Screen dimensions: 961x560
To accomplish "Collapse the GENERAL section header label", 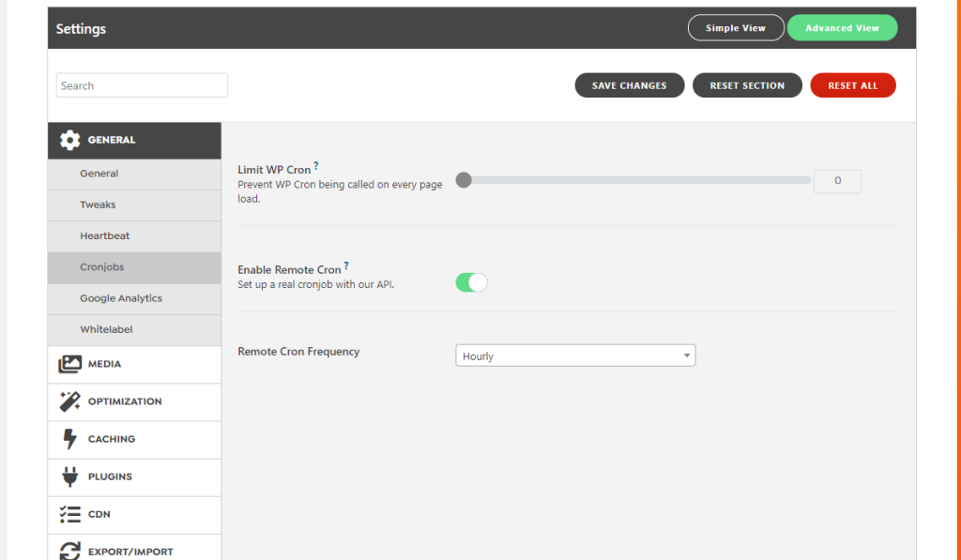I will (112, 140).
